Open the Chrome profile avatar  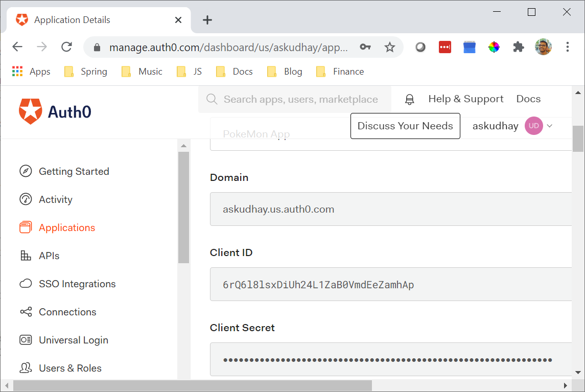pyautogui.click(x=543, y=47)
